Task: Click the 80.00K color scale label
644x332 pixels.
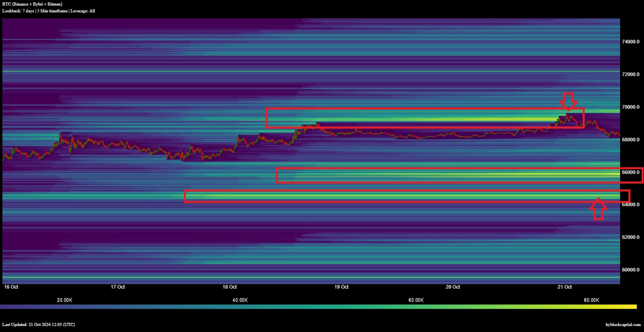Action: pos(591,300)
